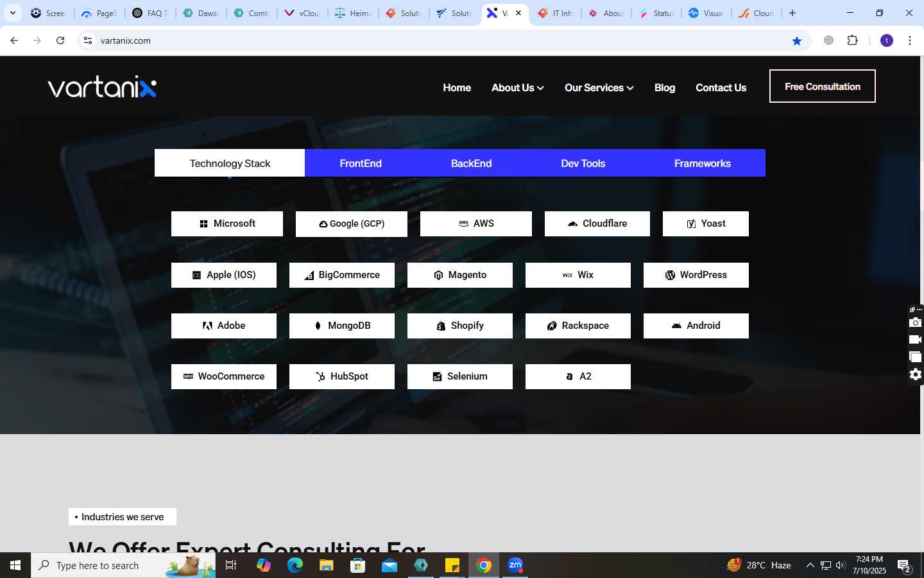The image size is (924, 578).
Task: Open the Dev Tools tab
Action: pyautogui.click(x=583, y=163)
